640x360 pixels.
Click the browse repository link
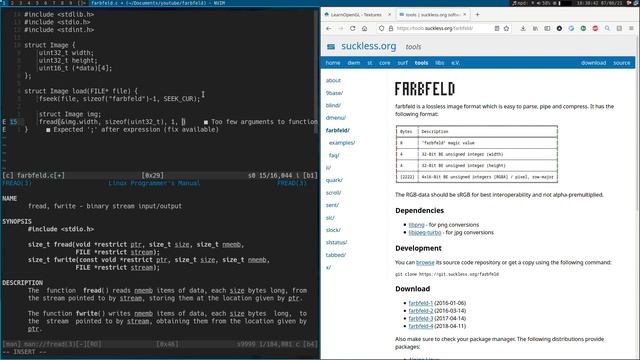tap(425, 262)
